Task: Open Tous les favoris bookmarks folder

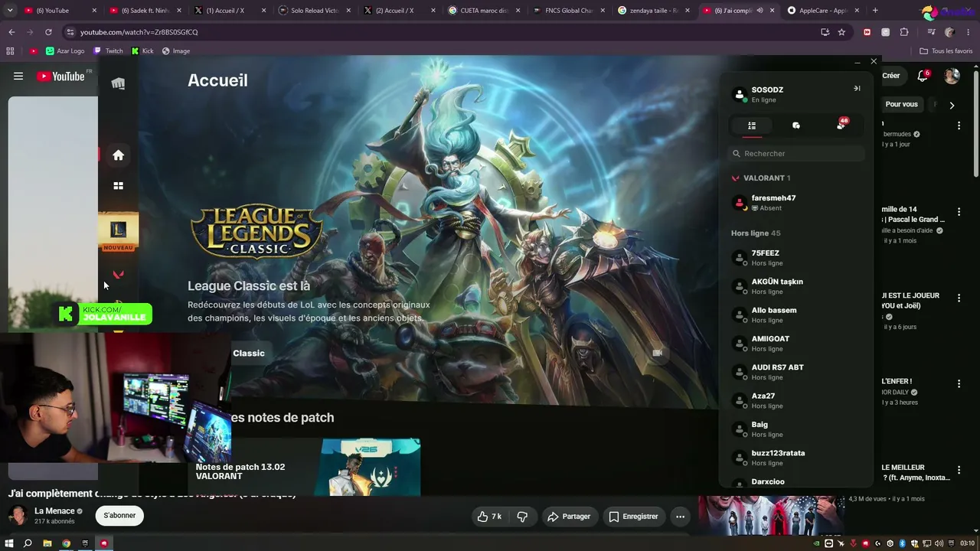Action: click(x=946, y=51)
